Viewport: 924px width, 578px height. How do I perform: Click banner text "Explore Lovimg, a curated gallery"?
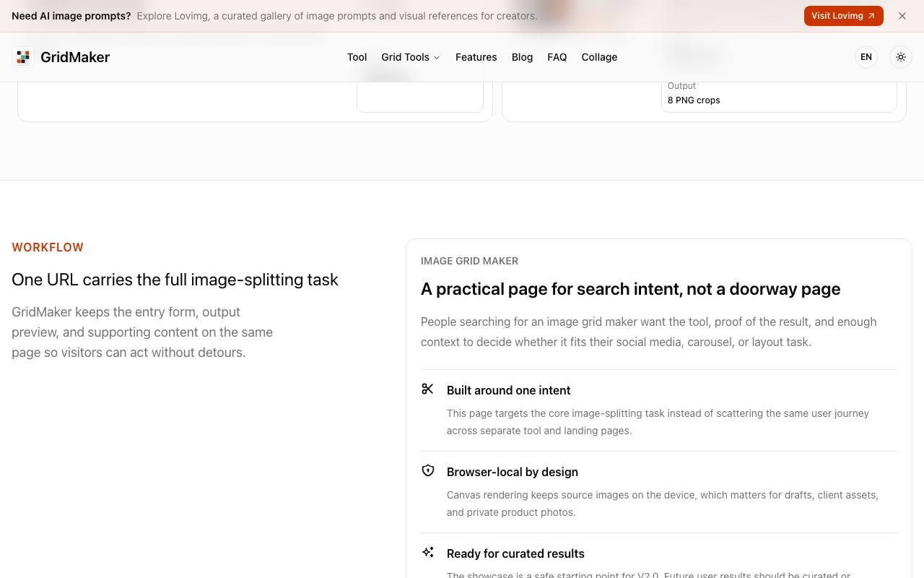(337, 16)
